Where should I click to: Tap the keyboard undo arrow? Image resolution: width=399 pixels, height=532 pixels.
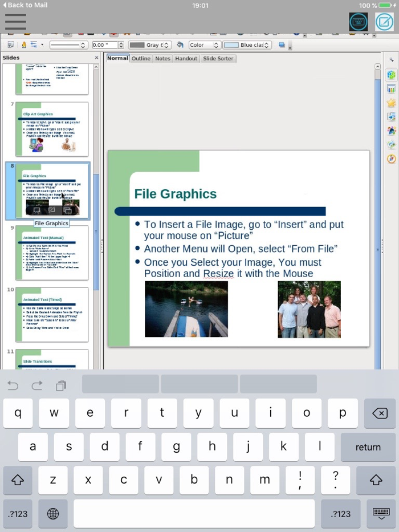(x=13, y=385)
